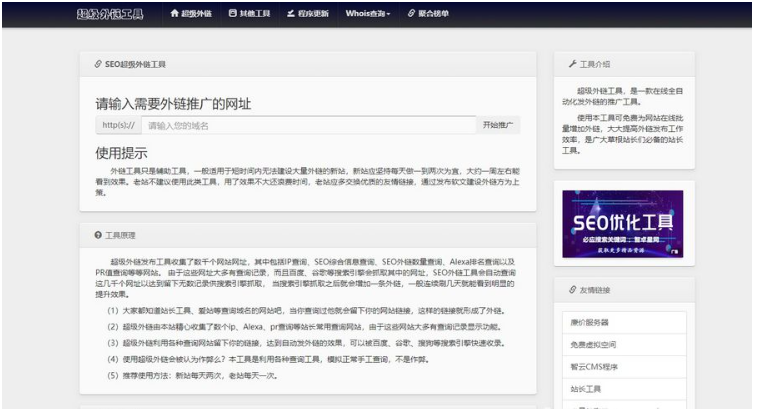Select 其他工具 in the navigation bar

[255, 14]
